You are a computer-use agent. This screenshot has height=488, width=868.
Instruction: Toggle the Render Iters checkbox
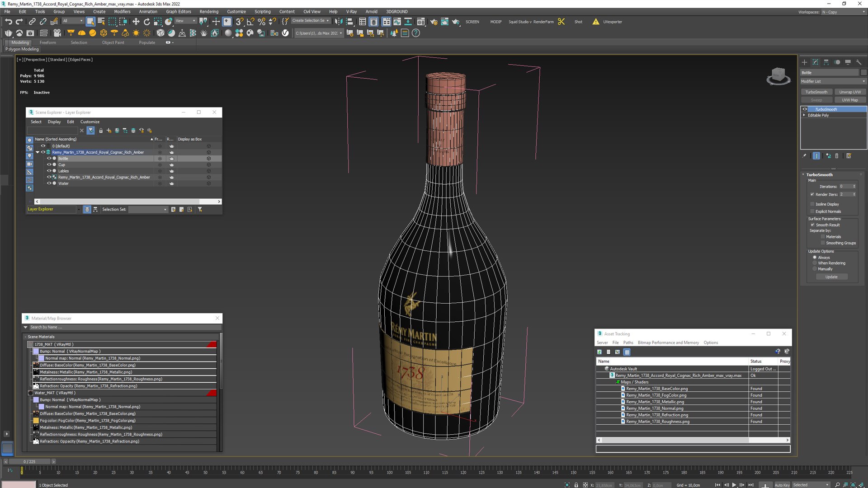pos(812,195)
